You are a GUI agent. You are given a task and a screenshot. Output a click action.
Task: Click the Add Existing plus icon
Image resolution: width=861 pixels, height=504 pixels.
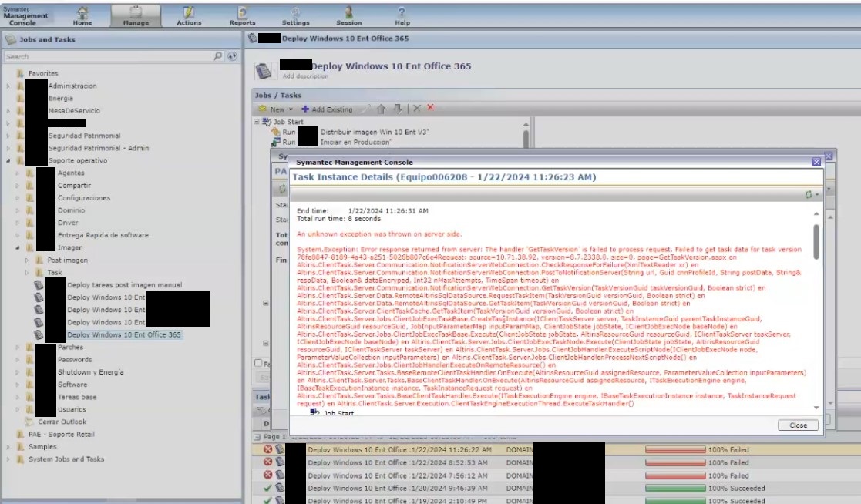[x=304, y=109]
